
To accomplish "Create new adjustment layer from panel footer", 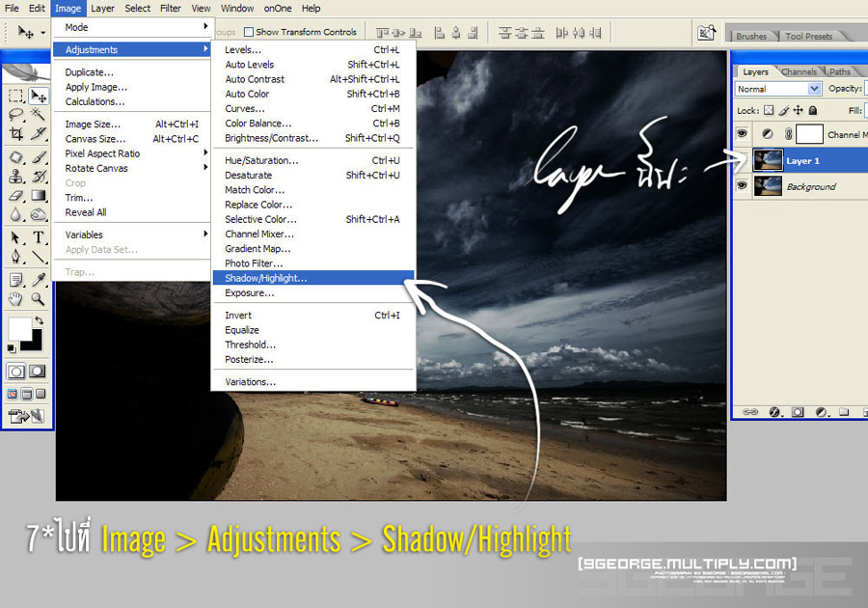I will coord(822,412).
